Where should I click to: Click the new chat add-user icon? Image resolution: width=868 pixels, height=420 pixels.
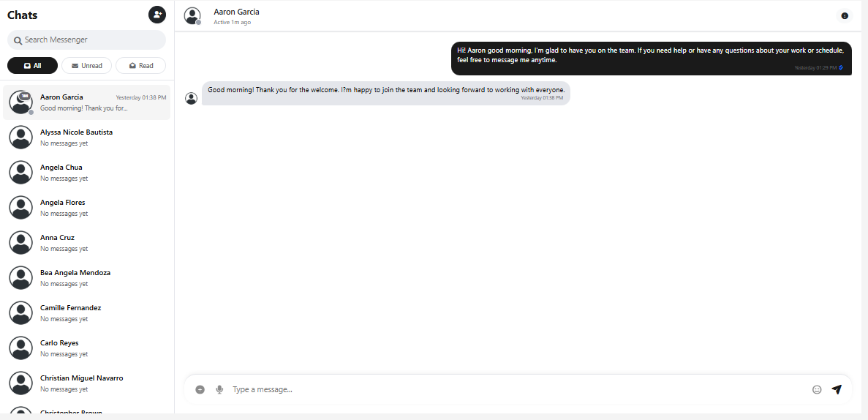[x=157, y=15]
